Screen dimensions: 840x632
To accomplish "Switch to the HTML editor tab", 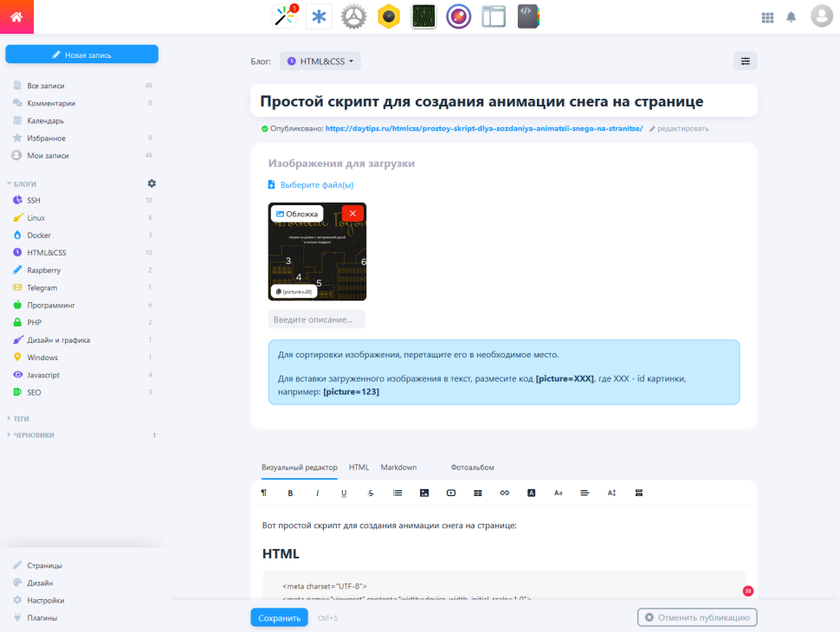I will click(359, 467).
